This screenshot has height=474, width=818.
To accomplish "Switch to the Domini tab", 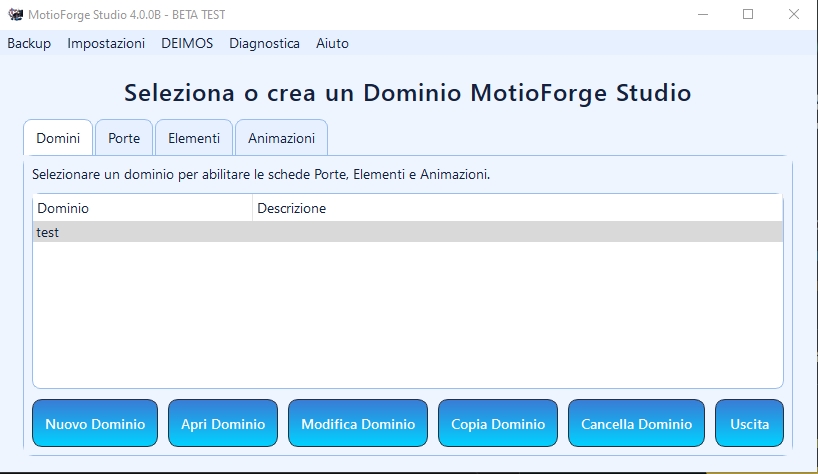I will (58, 138).
